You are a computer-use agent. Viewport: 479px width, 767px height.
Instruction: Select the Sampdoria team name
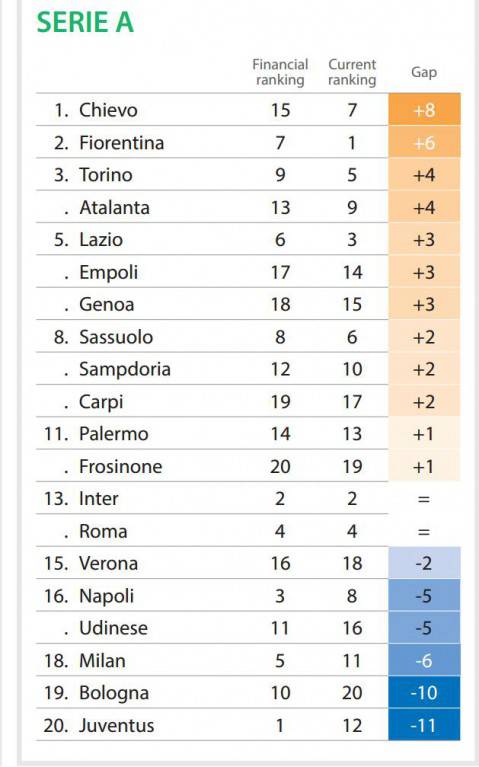point(125,369)
